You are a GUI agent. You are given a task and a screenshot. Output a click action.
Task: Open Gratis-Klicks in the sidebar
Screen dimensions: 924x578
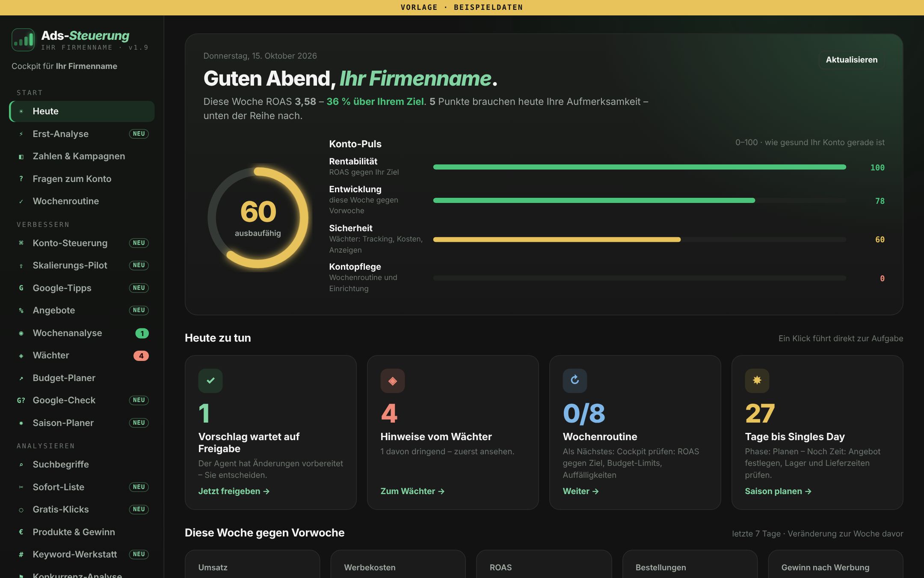click(x=82, y=509)
